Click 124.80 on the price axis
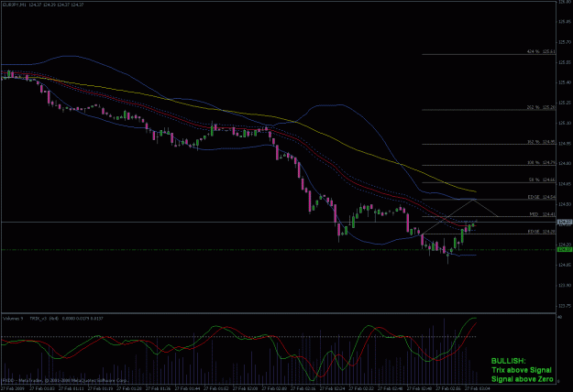573x392 pixels. click(565, 164)
